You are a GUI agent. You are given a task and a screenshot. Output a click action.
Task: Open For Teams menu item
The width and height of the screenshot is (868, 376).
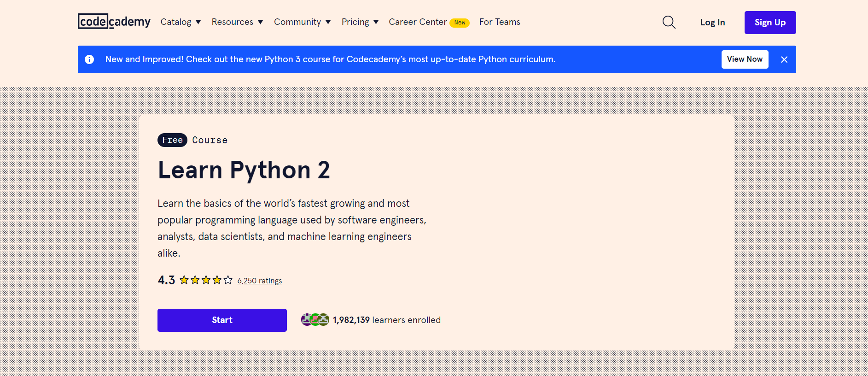(500, 22)
